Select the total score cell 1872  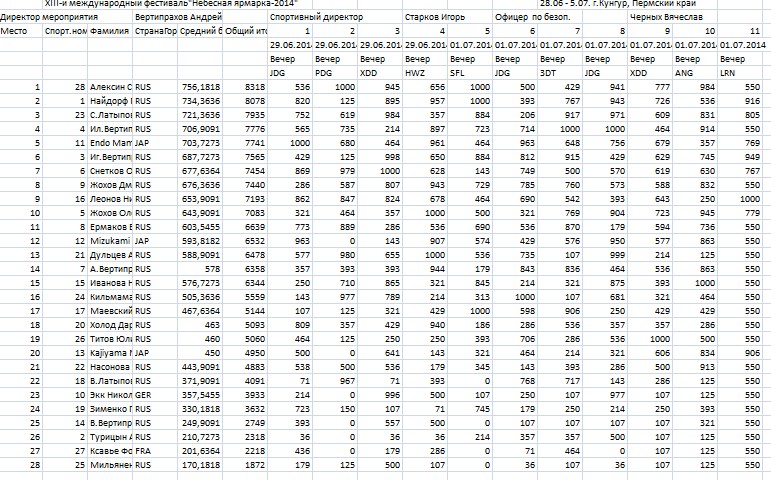click(245, 465)
